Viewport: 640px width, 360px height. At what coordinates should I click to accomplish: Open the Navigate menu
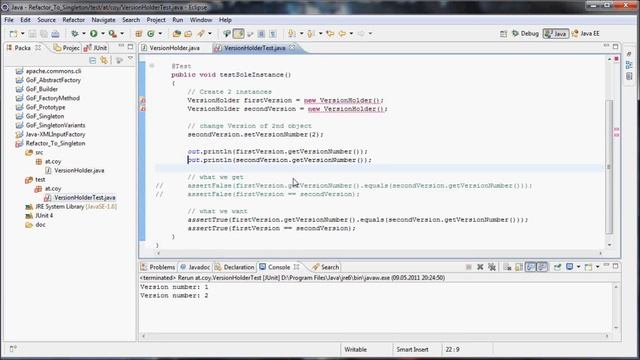(x=103, y=20)
